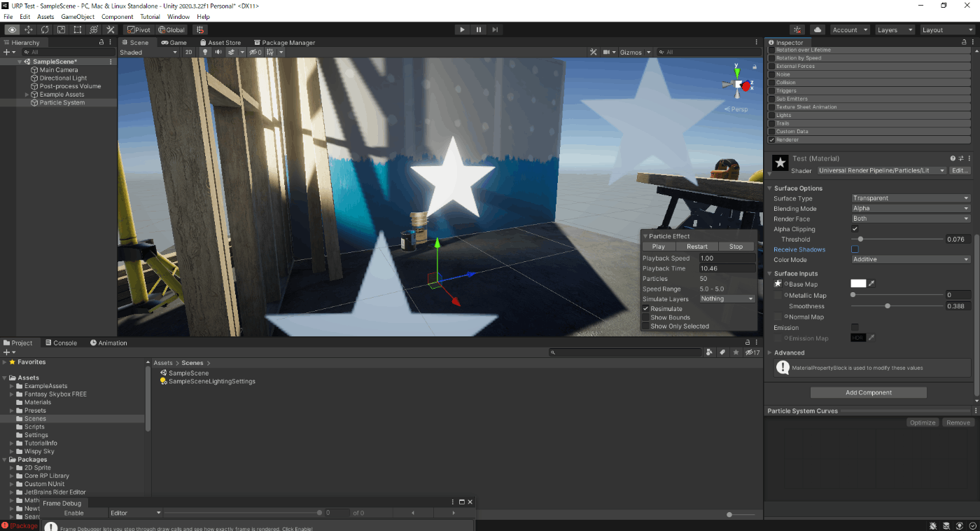The width and height of the screenshot is (980, 531).
Task: Uncheck the Alpha Clipping checkbox
Action: (x=855, y=229)
